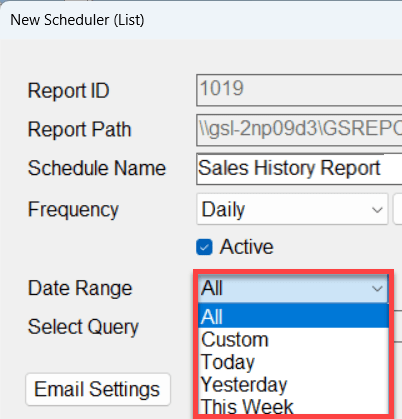Click the Frequency label
The image size is (402, 419).
coord(73,210)
